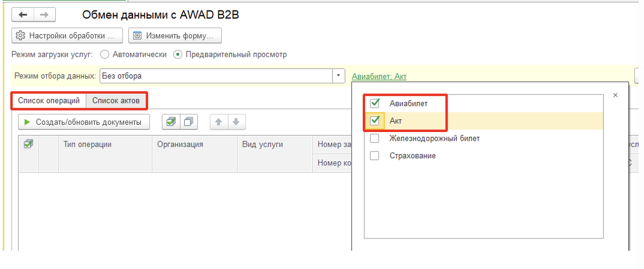644x269 pixels.
Task: Move row down with arrow icon
Action: pos(236,122)
